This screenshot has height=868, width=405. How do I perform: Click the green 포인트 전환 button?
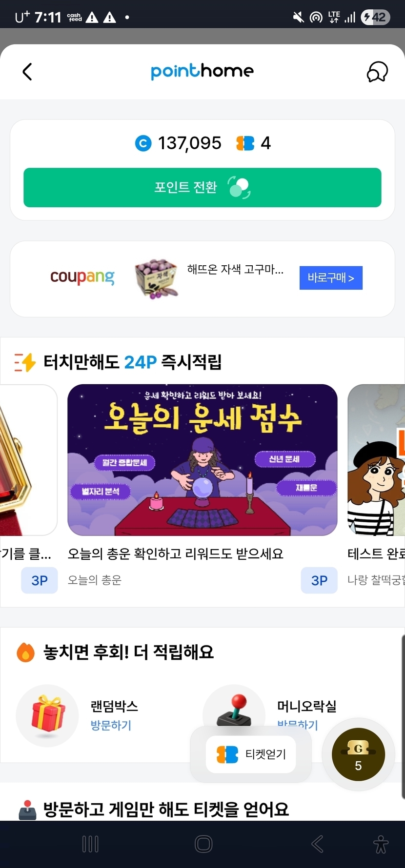point(202,188)
